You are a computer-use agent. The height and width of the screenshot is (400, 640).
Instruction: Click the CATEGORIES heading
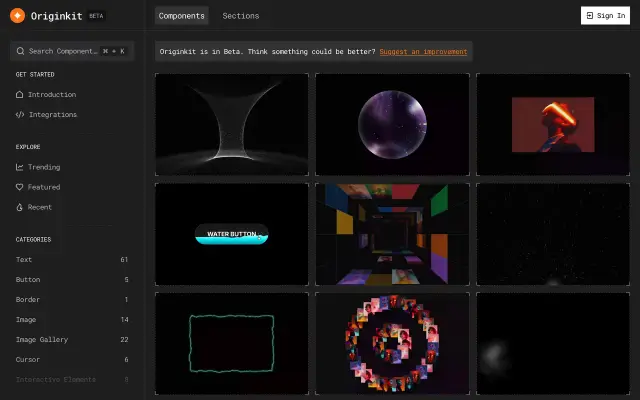[33, 240]
